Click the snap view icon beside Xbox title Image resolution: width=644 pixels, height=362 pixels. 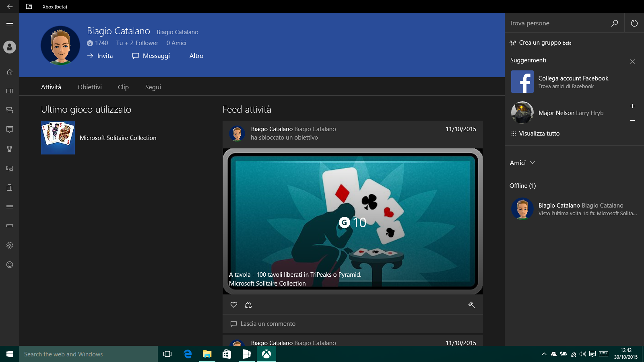29,6
